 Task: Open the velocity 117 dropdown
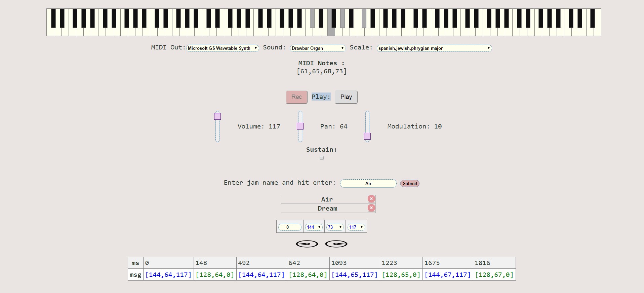[356, 227]
